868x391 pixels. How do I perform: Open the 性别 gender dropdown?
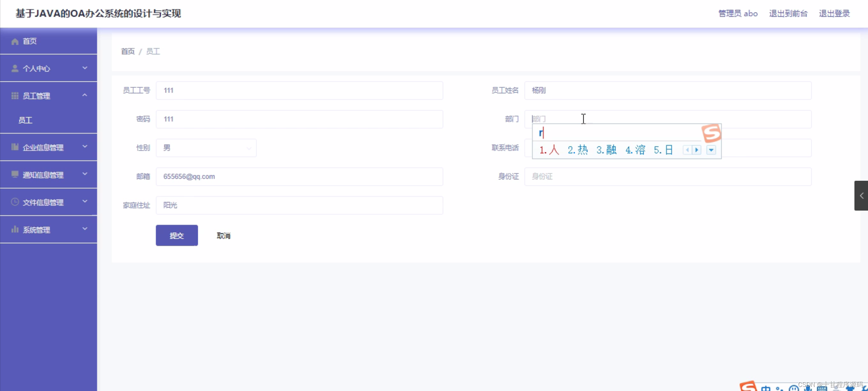(206, 148)
